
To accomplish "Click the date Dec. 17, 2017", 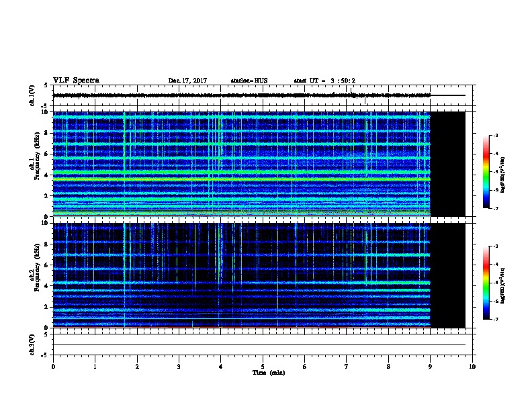I will (x=187, y=81).
